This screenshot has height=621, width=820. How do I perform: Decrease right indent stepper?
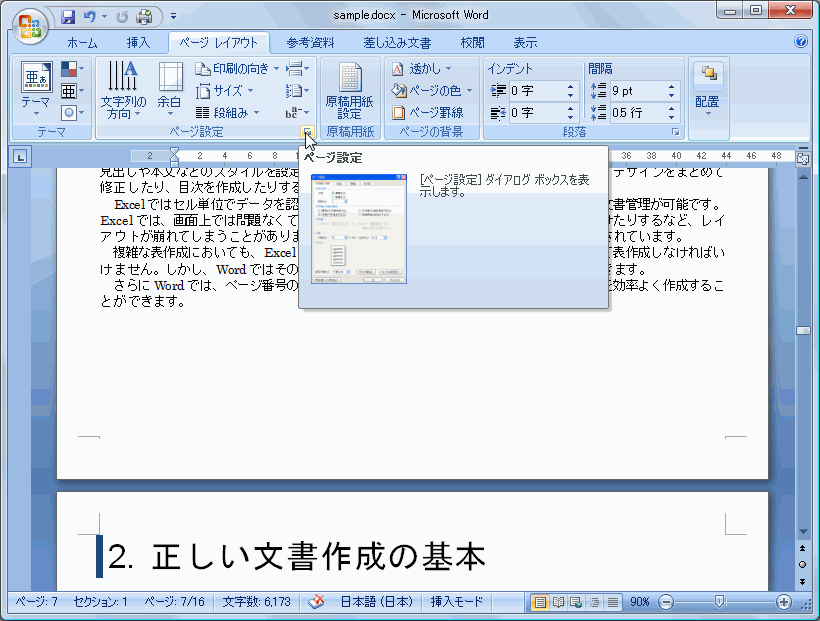[x=571, y=117]
